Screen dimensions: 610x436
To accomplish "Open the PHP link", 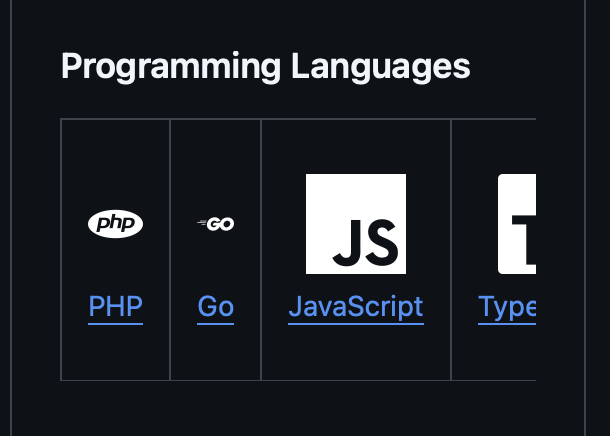I will (116, 307).
